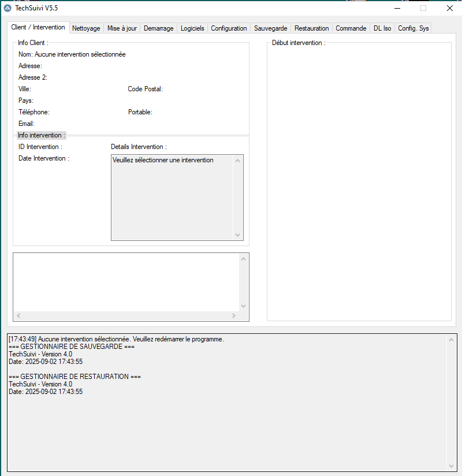The height and width of the screenshot is (476, 462).
Task: Switch to the Restauration tab
Action: (x=311, y=28)
